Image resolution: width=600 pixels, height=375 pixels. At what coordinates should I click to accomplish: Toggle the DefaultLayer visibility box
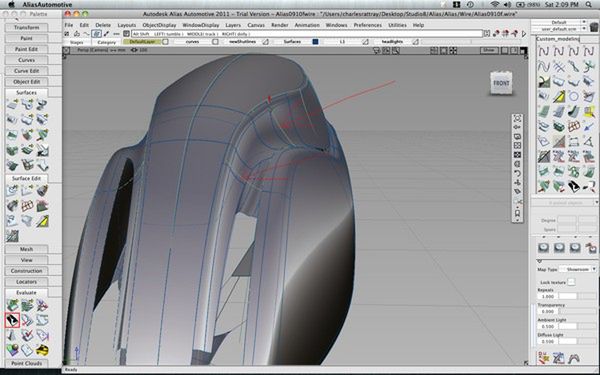(165, 42)
